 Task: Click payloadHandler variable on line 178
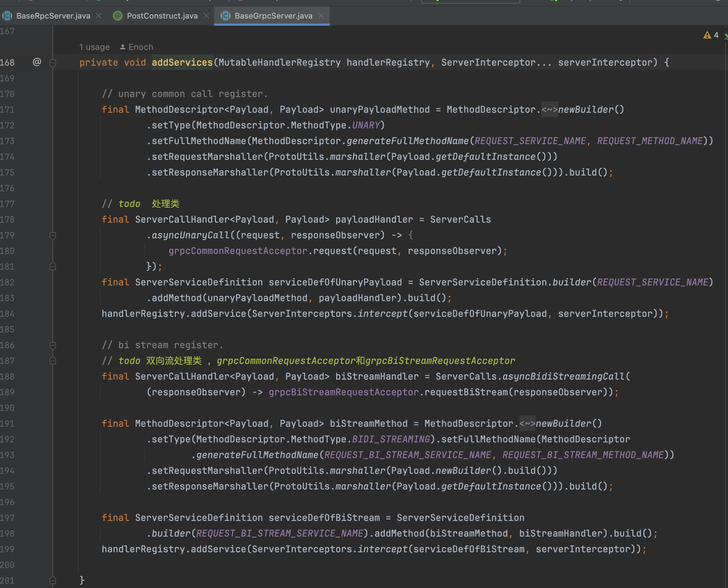click(x=374, y=219)
